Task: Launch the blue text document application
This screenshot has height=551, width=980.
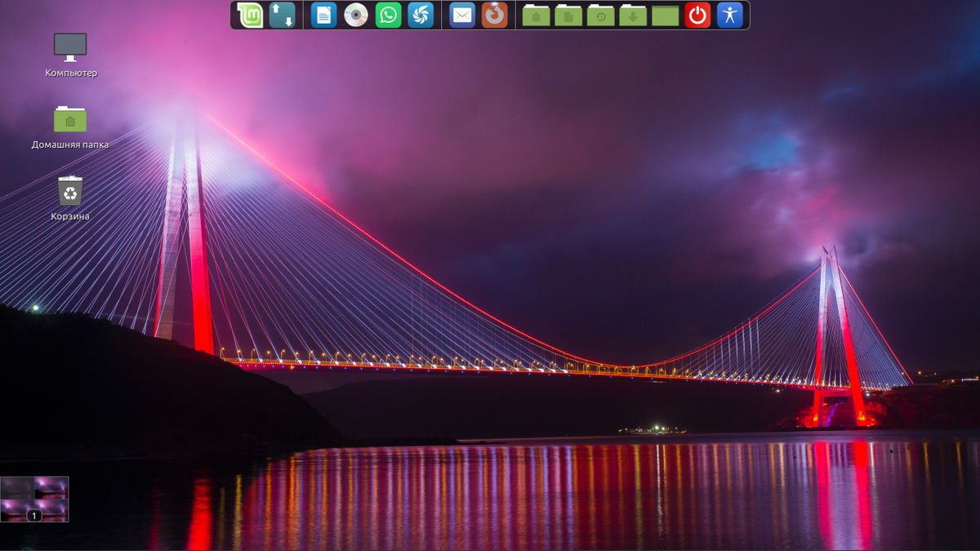Action: (324, 15)
